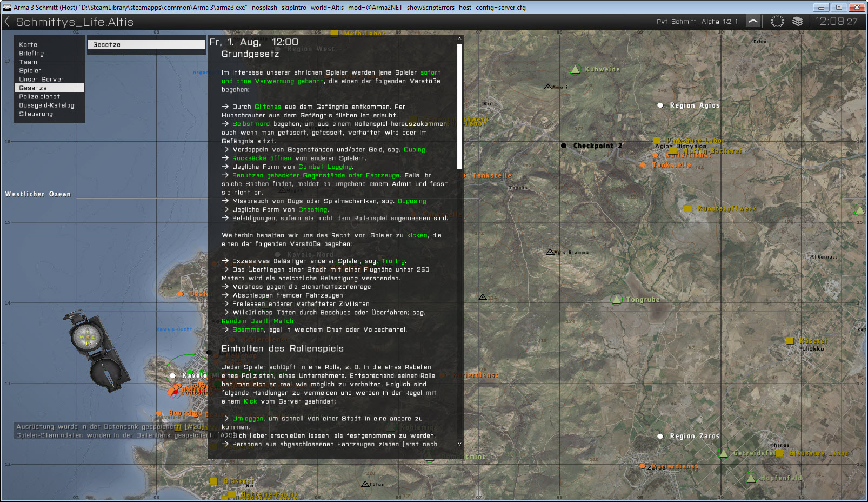
Task: Open the Team menu entry
Action: click(28, 62)
